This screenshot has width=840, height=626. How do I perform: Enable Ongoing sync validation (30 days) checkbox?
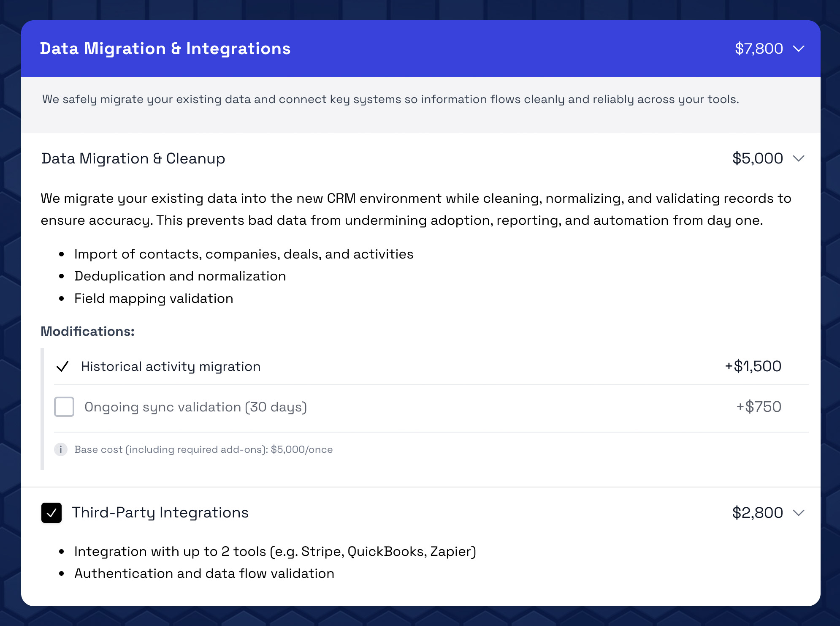(64, 407)
